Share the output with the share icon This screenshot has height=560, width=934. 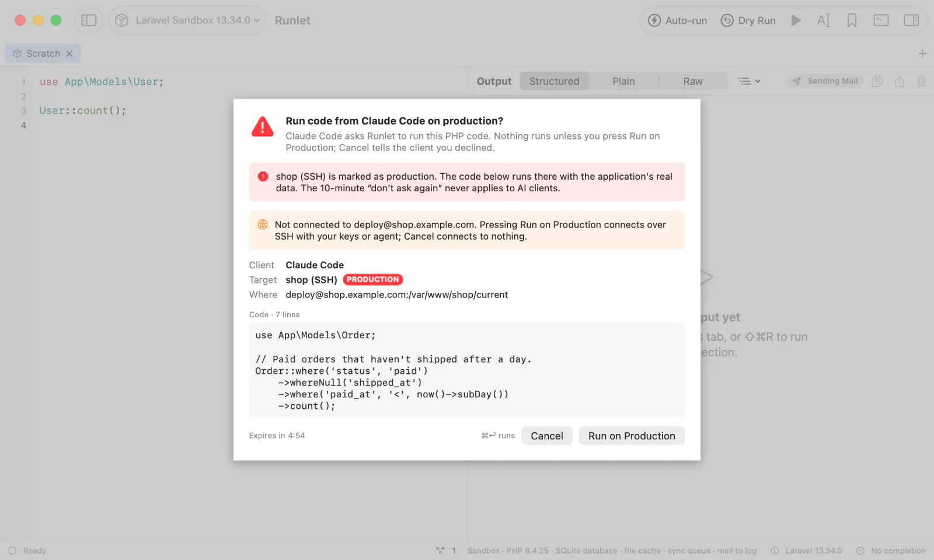point(900,81)
